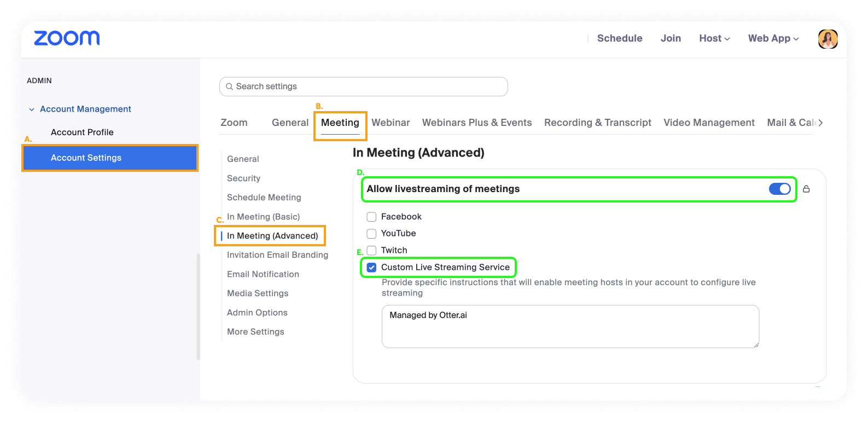Click the Zoom logo
This screenshot has width=868, height=422.
[67, 38]
